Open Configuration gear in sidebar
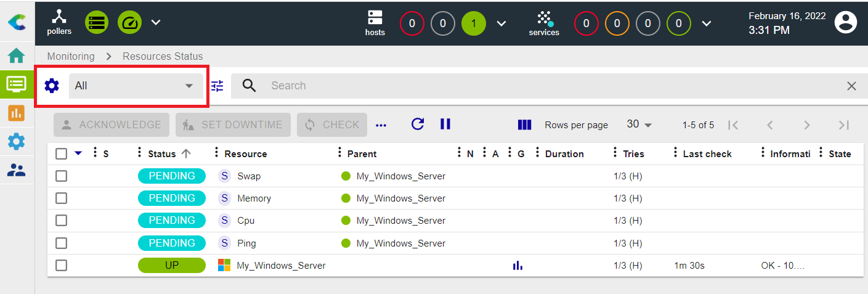 click(17, 142)
